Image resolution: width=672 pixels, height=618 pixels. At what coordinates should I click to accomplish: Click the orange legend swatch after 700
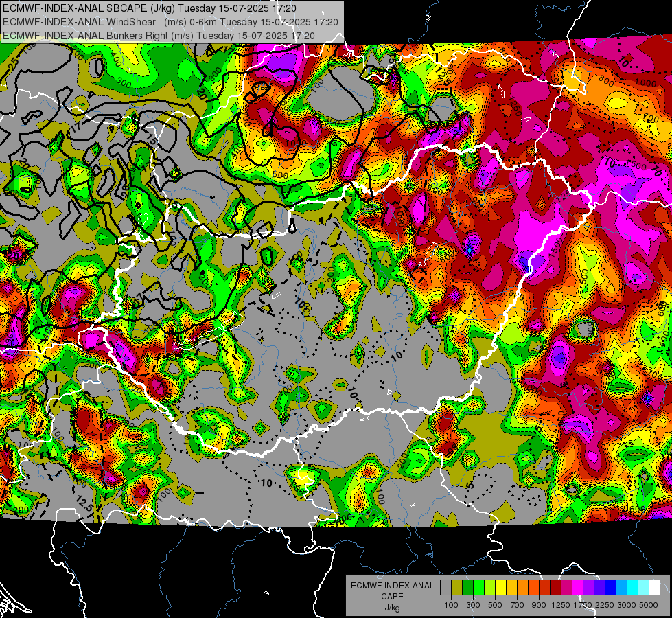coord(522,587)
